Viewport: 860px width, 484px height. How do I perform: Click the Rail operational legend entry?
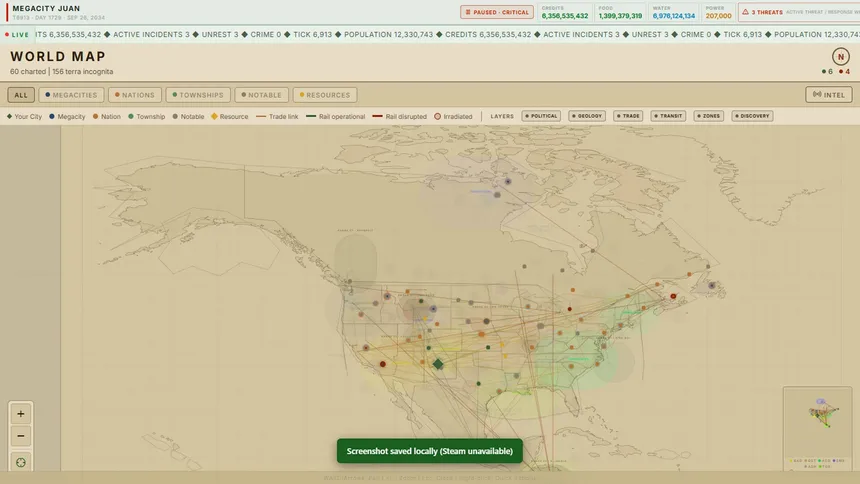click(335, 116)
